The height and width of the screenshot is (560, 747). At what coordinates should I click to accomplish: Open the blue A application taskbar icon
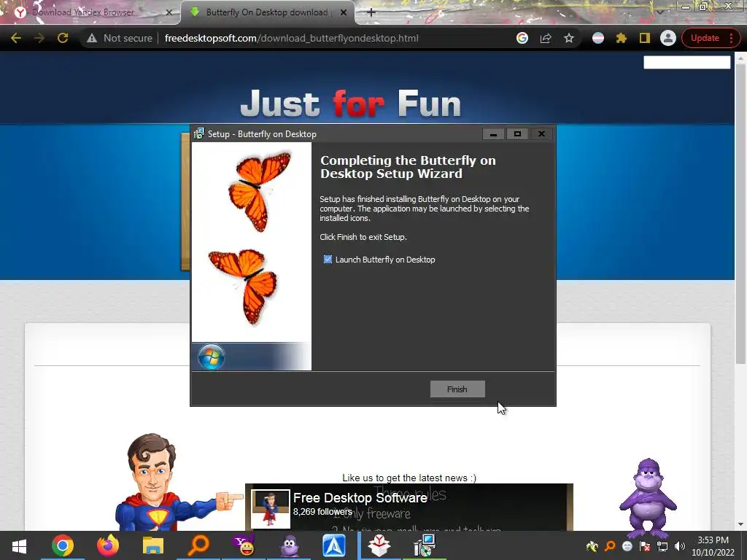(334, 545)
